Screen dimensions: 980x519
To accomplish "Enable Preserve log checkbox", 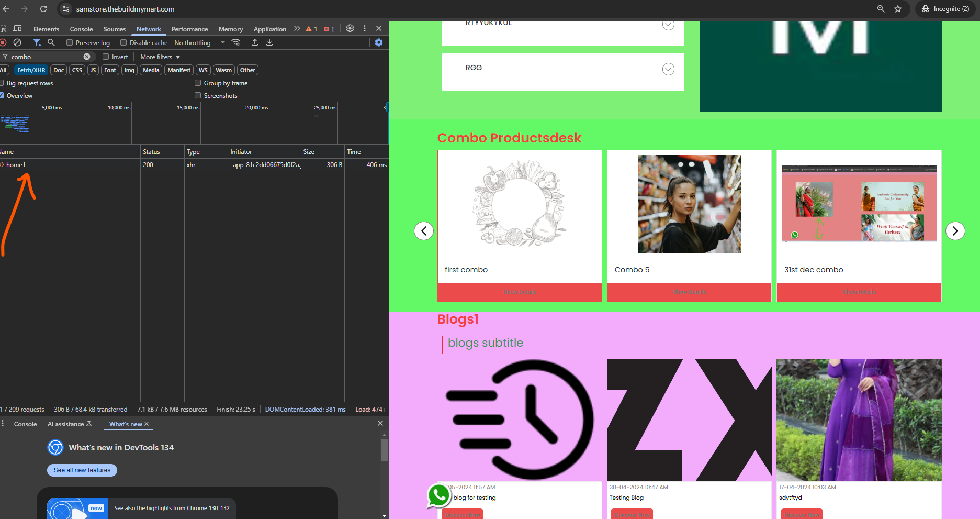I will (x=70, y=42).
